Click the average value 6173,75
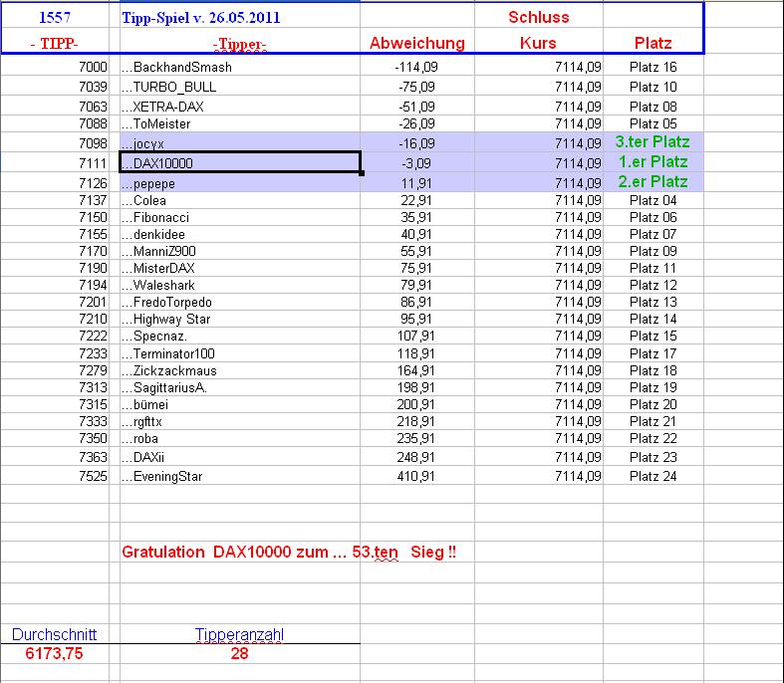The image size is (784, 683). click(54, 653)
